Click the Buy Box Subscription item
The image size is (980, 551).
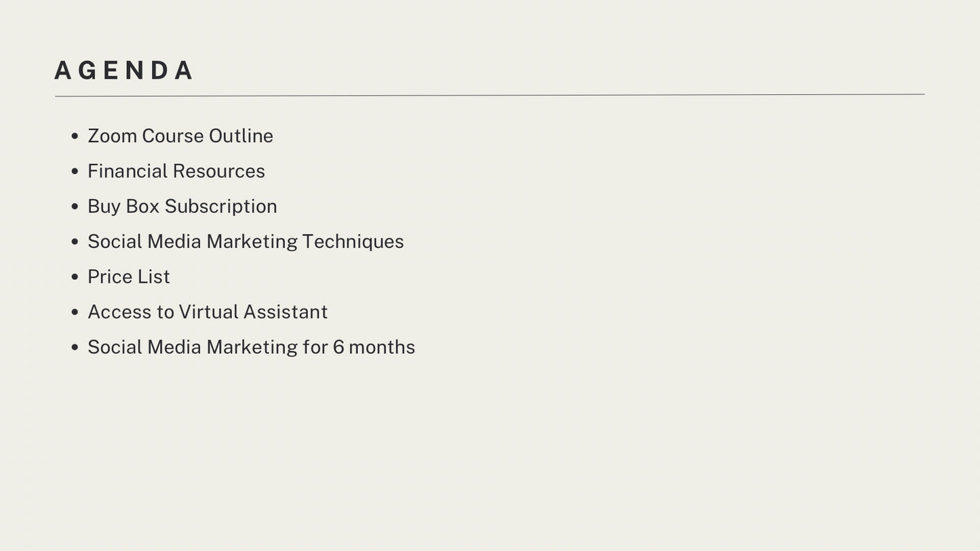(182, 206)
